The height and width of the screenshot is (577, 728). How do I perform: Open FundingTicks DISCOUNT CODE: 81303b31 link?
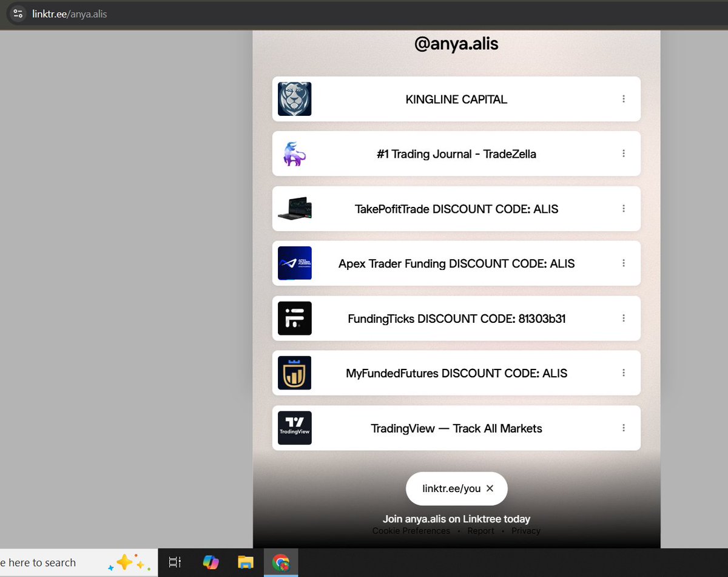coord(456,318)
